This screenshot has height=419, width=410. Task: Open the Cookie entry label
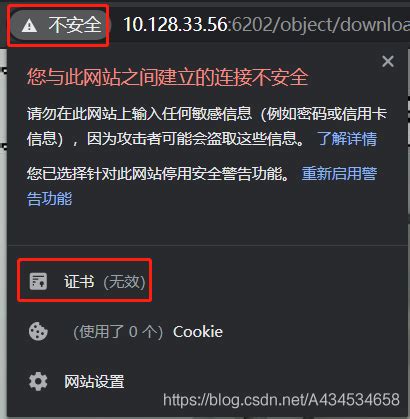[198, 332]
